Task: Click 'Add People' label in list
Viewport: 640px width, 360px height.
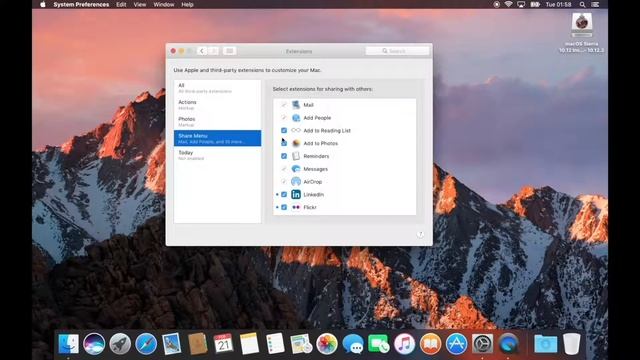Action: 317,118
